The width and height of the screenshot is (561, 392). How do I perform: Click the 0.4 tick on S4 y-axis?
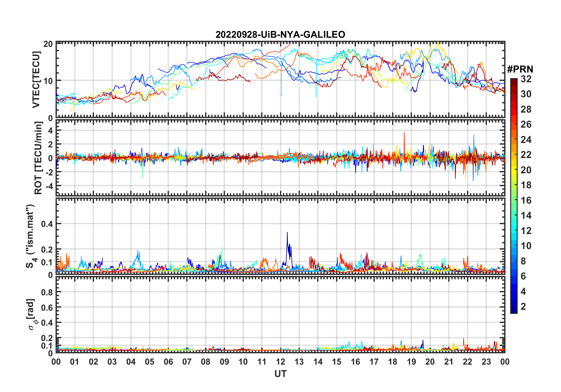(x=47, y=224)
